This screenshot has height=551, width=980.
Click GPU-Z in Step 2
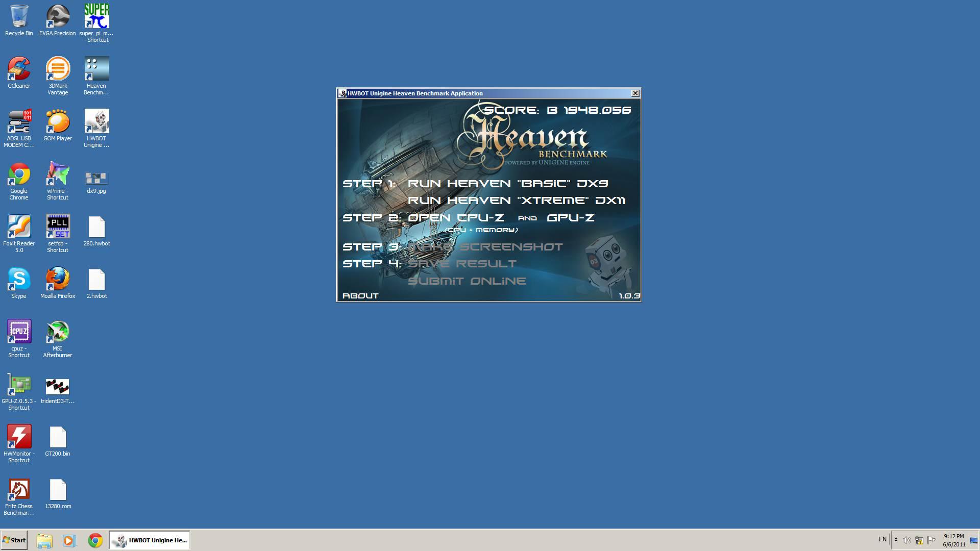click(571, 218)
